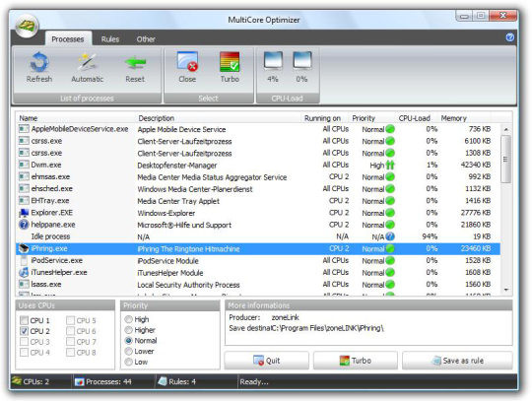Click the CPUs chip icon in status bar
Viewport: 532px width, 401px height.
[x=17, y=381]
